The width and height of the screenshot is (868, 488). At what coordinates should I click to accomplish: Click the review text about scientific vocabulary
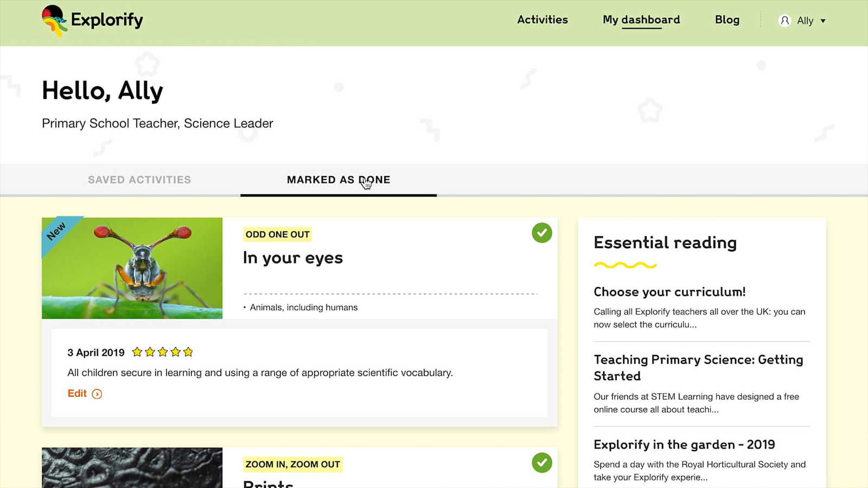pos(260,373)
